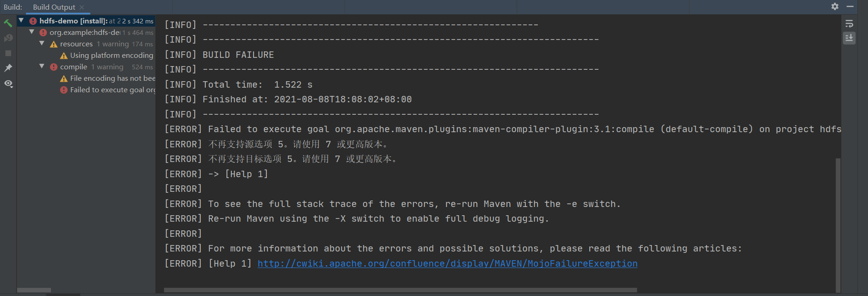Hide the Build tool window
868x296 pixels.
click(850, 6)
